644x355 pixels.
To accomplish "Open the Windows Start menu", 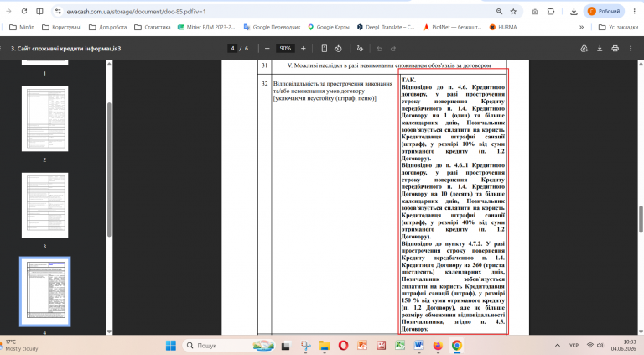I will 171,346.
